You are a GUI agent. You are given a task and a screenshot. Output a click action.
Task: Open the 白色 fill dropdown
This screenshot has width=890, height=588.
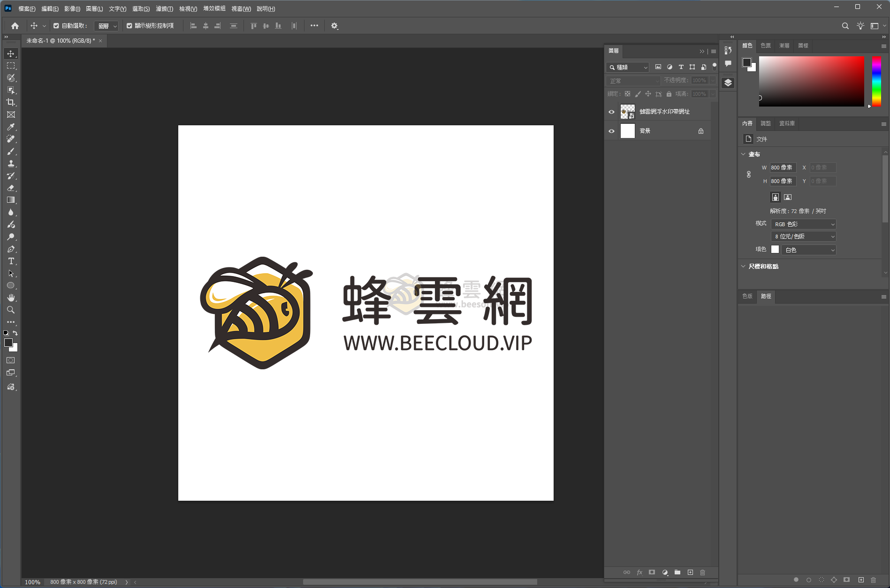tap(809, 250)
